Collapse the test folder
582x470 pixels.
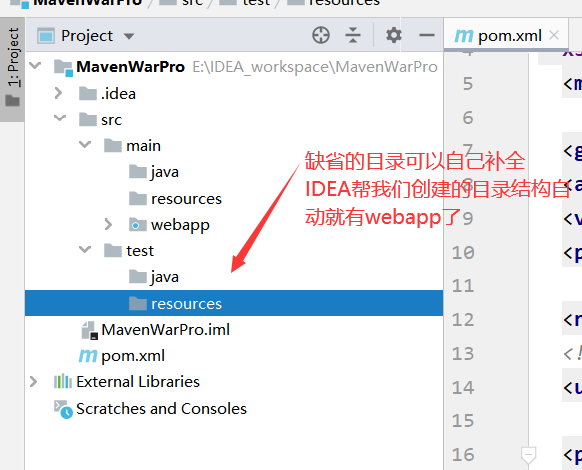(x=85, y=249)
